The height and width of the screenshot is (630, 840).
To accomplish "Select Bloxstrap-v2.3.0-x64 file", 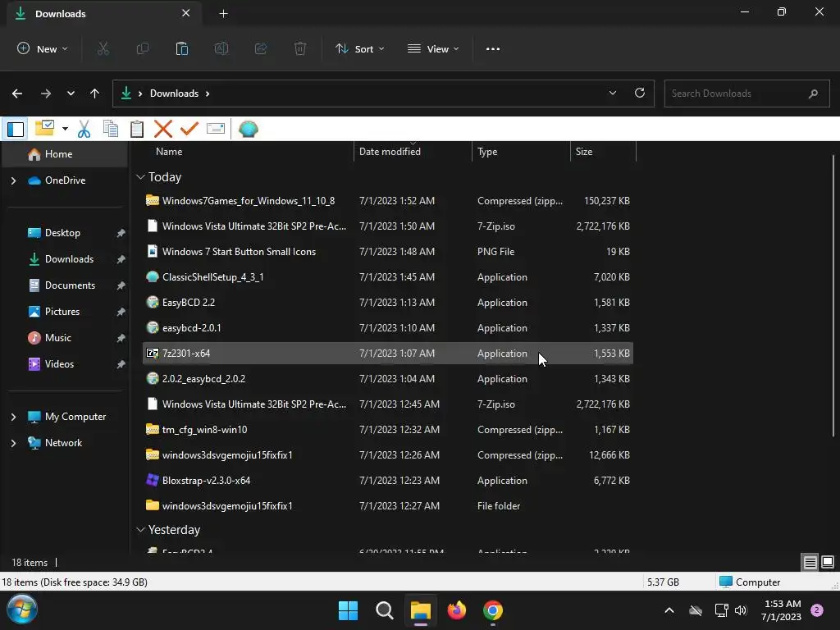I will click(388, 481).
